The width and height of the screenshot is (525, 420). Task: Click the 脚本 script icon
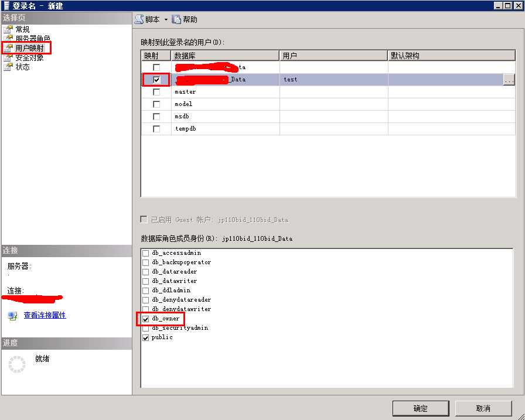(139, 19)
